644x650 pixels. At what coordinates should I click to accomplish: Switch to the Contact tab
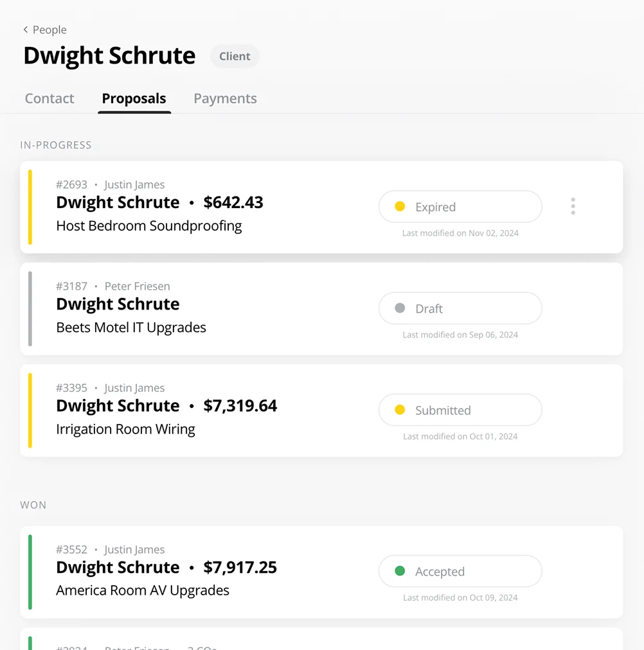tap(49, 98)
